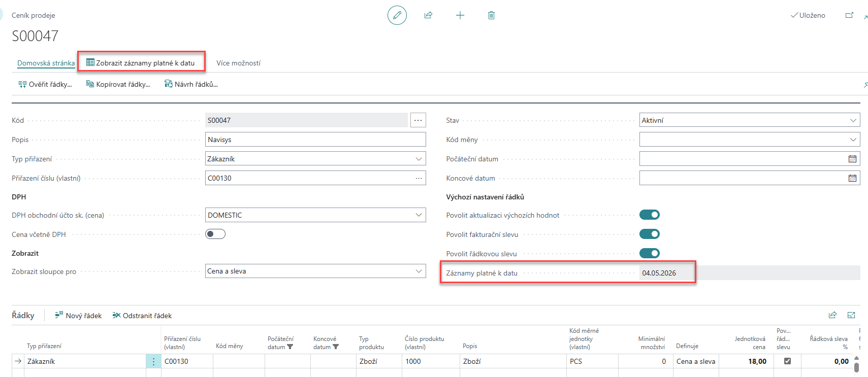
Task: Click the pencil edit icon
Action: (397, 15)
